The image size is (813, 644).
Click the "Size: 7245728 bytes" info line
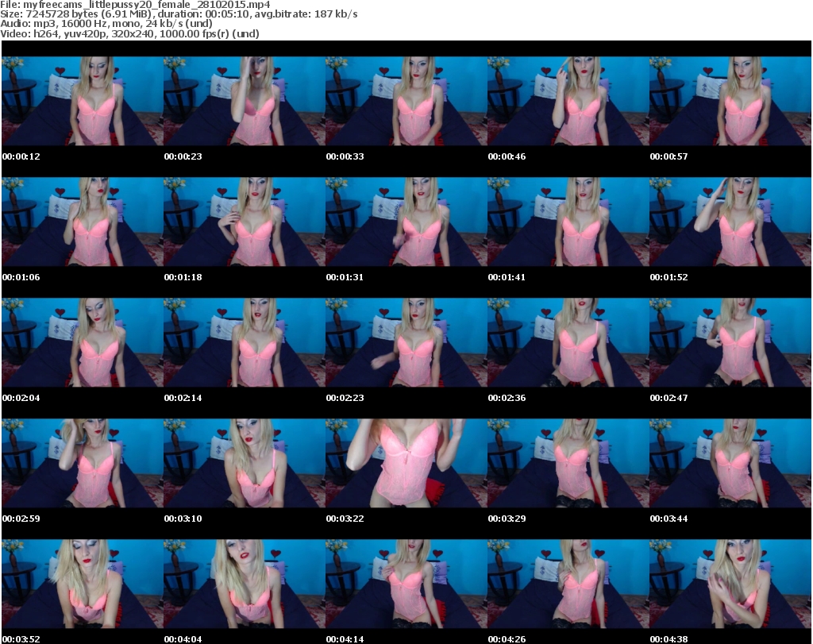click(x=179, y=14)
